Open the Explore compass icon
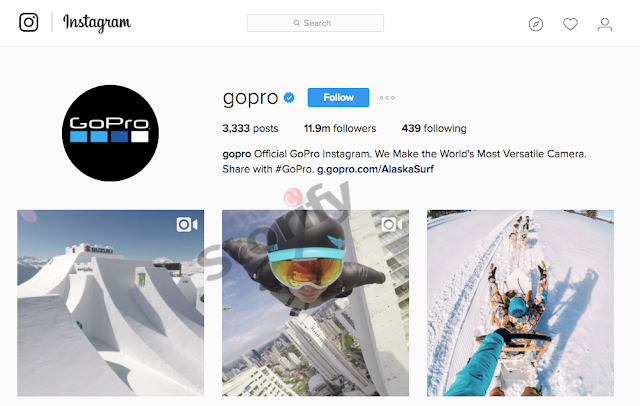Image resolution: width=640 pixels, height=406 pixels. (536, 24)
